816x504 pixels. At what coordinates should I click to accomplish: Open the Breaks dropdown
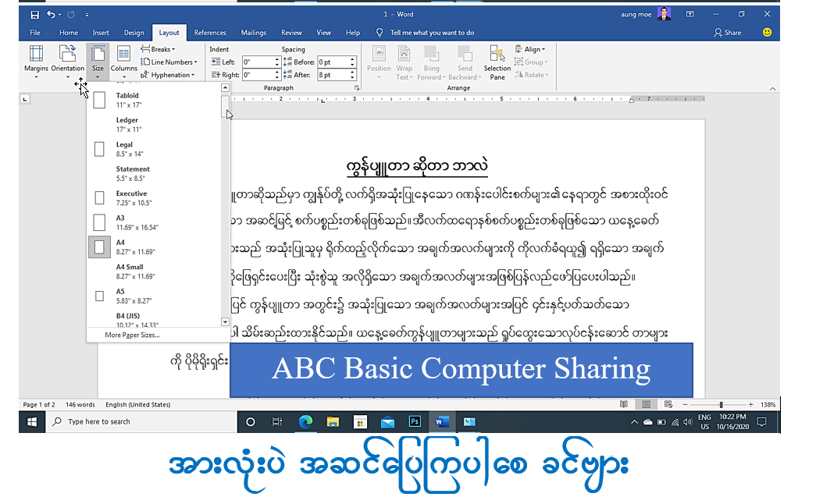[159, 49]
